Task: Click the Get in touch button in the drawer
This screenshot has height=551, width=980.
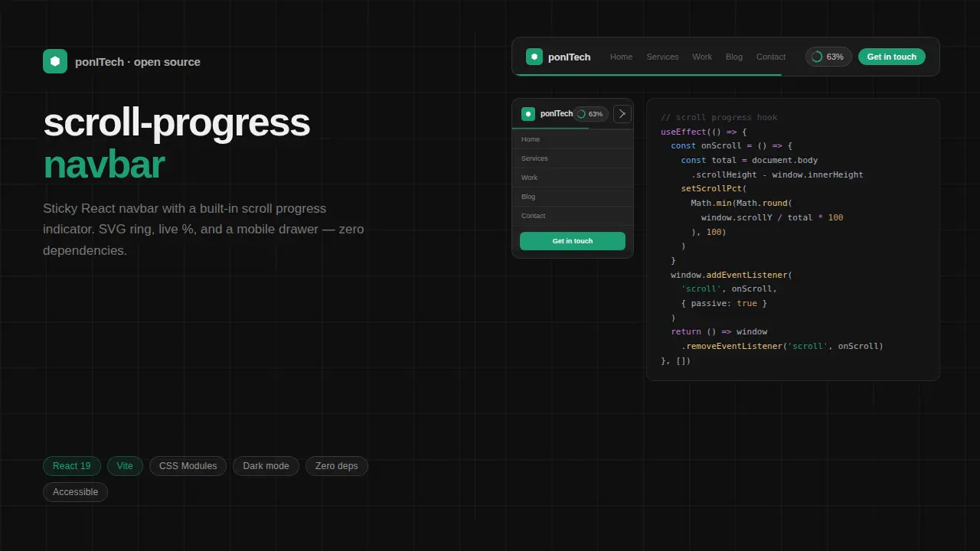Action: (x=573, y=241)
